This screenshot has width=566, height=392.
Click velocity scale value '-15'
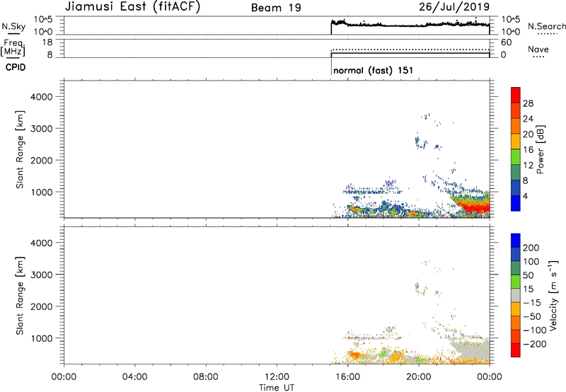point(532,303)
